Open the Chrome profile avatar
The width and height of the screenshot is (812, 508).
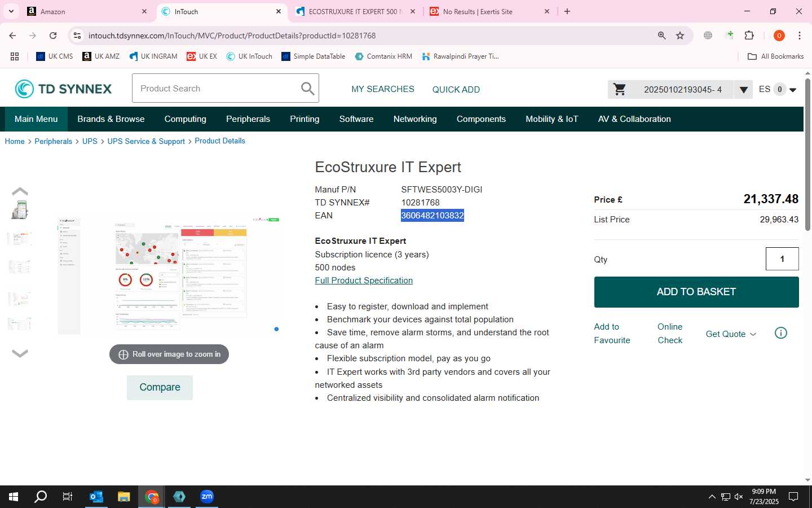[779, 36]
